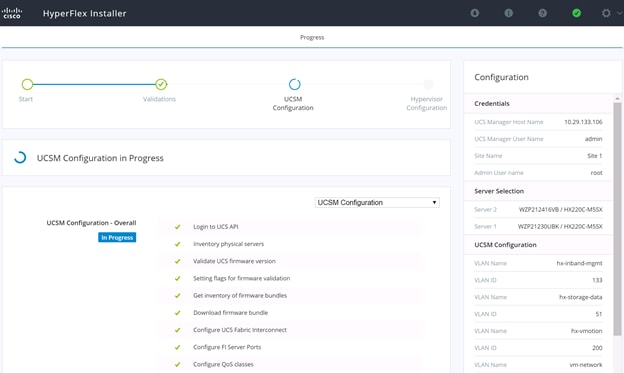The image size is (624, 373).
Task: Click the Server Selection section header
Action: 499,191
